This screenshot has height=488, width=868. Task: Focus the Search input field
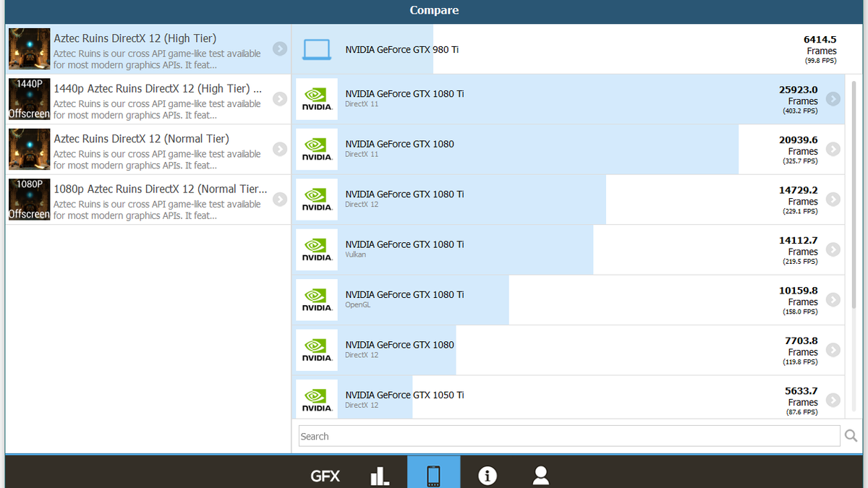(569, 436)
